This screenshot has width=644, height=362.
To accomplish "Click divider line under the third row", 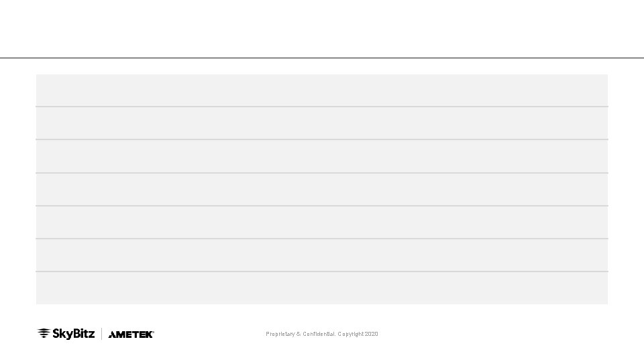I will pos(322,173).
